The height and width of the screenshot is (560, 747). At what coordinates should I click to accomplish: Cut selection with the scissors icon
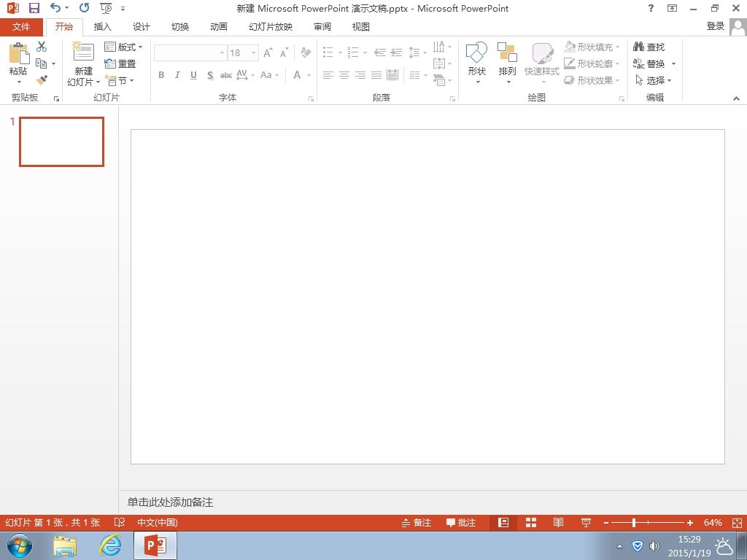(x=42, y=46)
